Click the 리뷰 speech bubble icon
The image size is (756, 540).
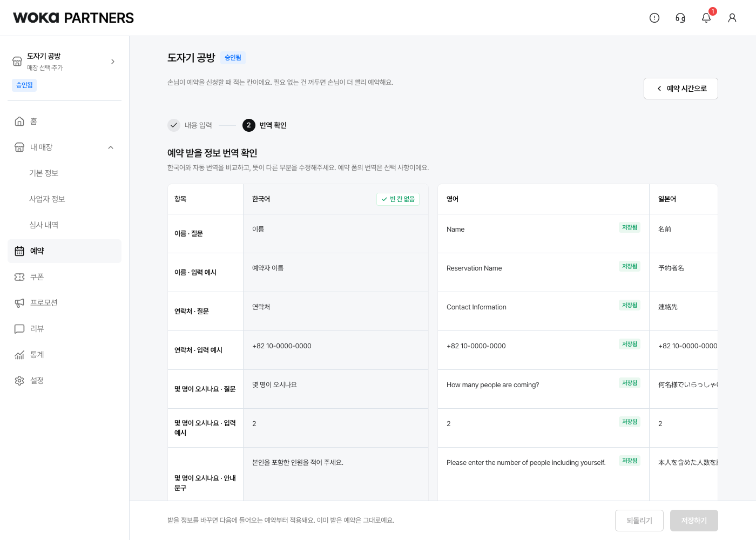click(19, 329)
